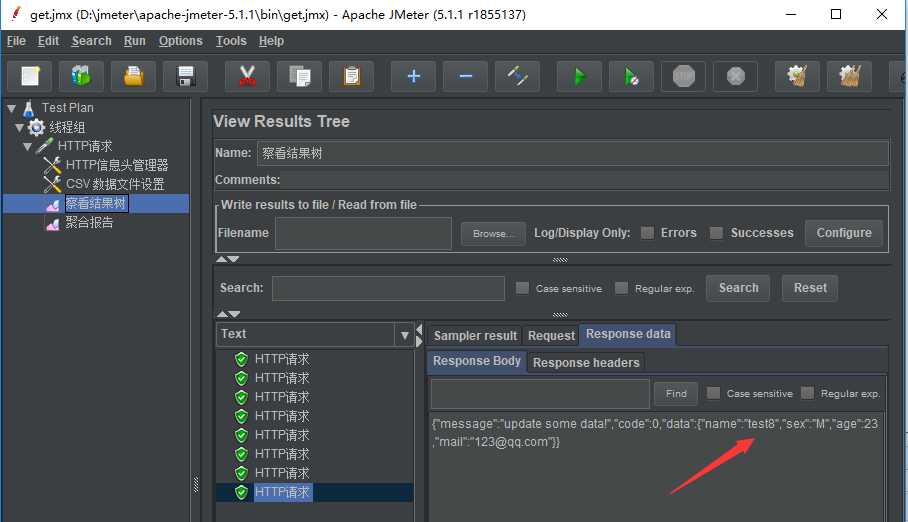
Task: Open the File menu
Action: 16,41
